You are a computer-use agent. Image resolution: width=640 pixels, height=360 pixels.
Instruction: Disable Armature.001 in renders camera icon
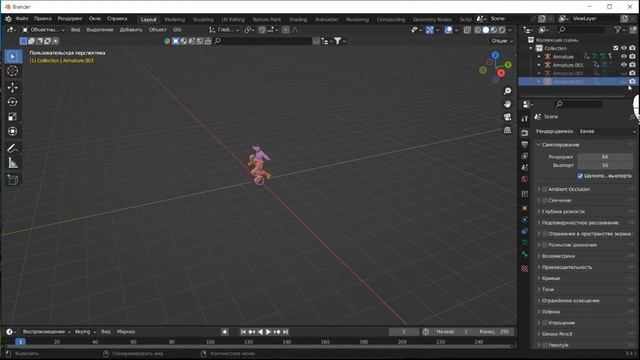click(632, 64)
